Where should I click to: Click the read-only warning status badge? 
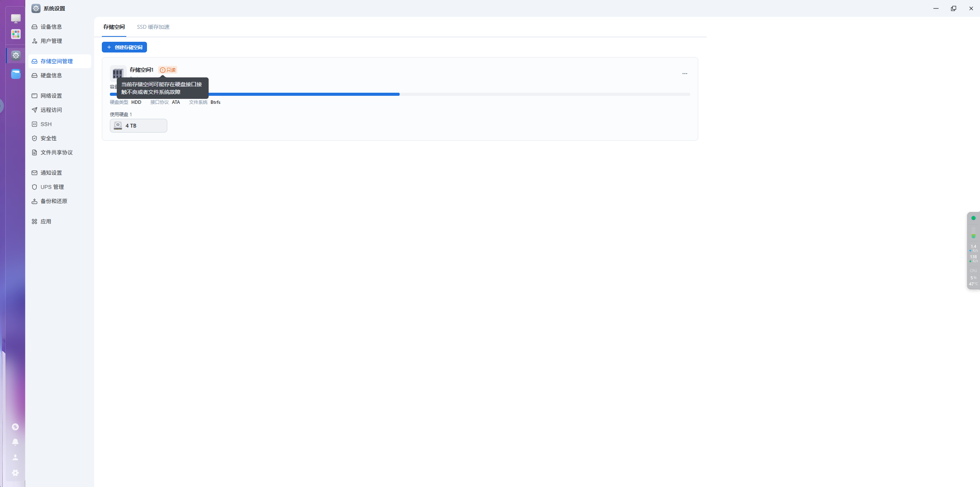pyautogui.click(x=168, y=70)
